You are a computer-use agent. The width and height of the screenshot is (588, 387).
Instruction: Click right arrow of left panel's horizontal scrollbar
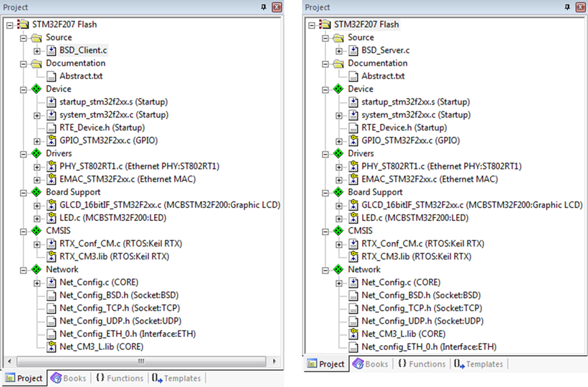coord(274,361)
